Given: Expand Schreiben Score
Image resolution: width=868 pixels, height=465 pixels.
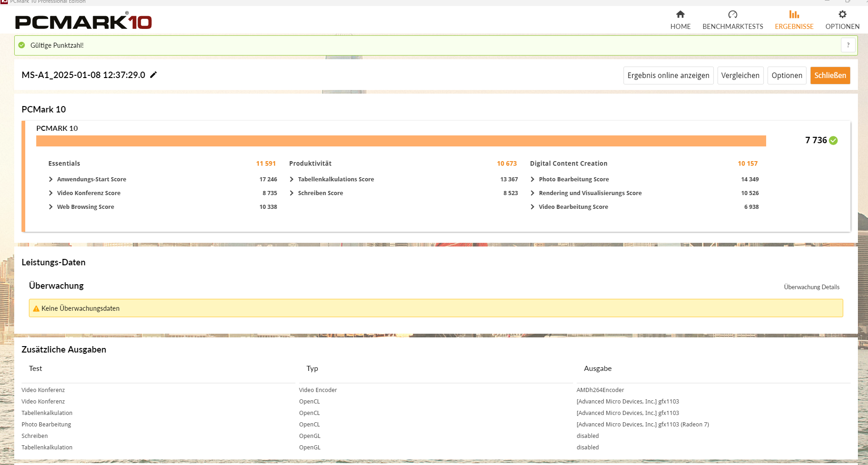Looking at the screenshot, I should click(x=292, y=193).
